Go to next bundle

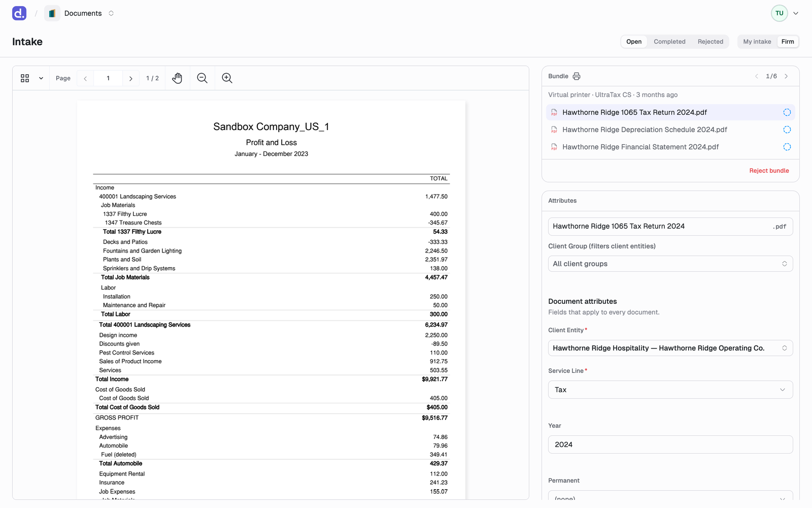pyautogui.click(x=787, y=76)
